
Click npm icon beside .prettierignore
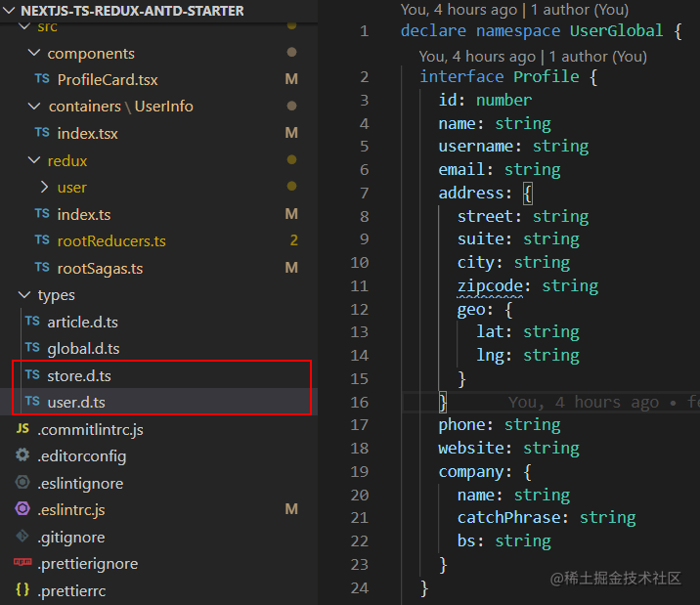22,562
